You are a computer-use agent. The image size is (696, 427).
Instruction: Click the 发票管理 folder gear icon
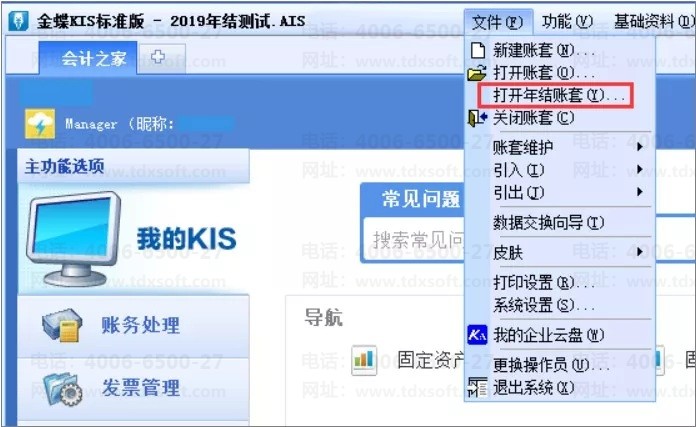63,389
